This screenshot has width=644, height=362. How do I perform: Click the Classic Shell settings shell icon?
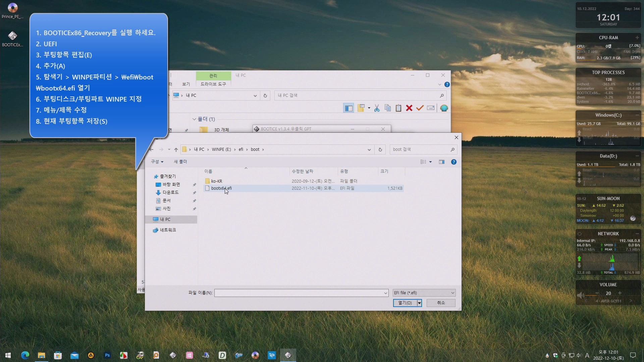[x=444, y=108]
